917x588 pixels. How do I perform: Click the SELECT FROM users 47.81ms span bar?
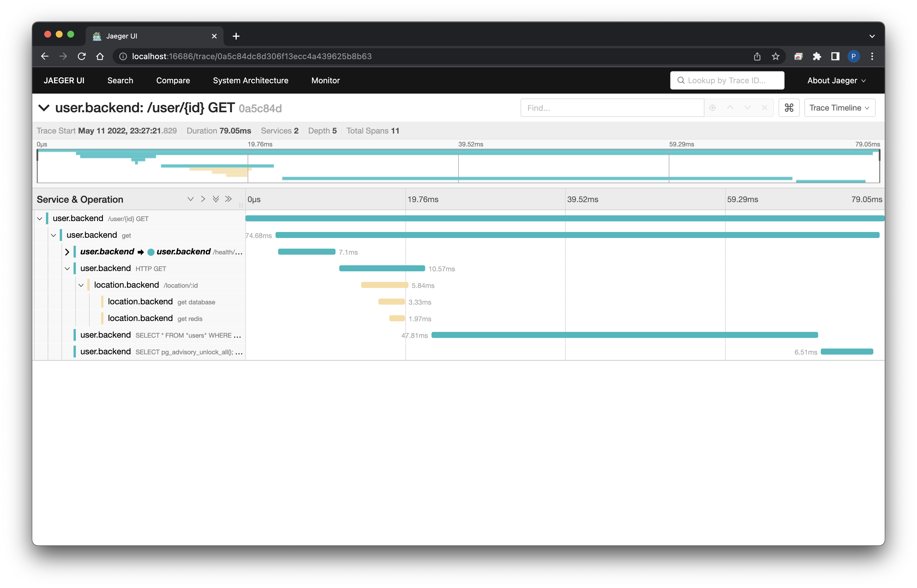624,335
